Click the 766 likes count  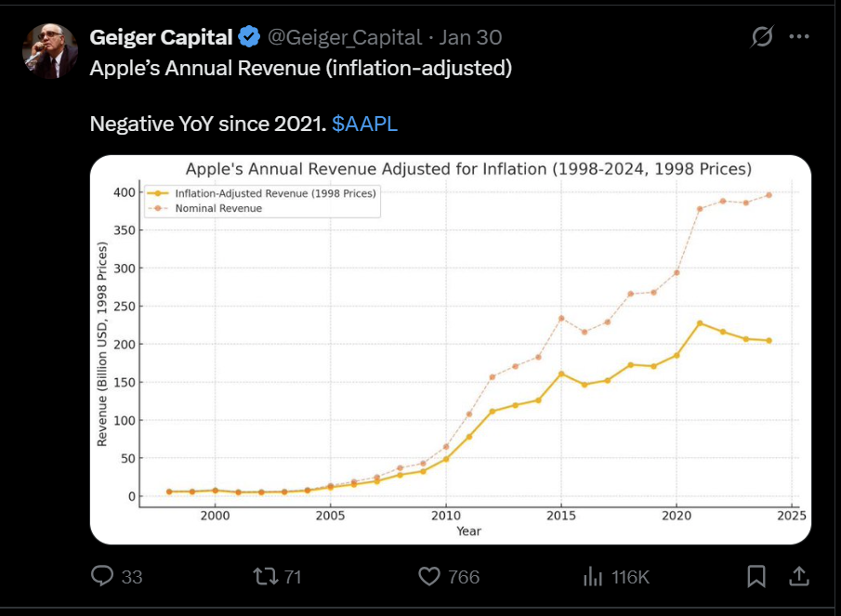463,577
